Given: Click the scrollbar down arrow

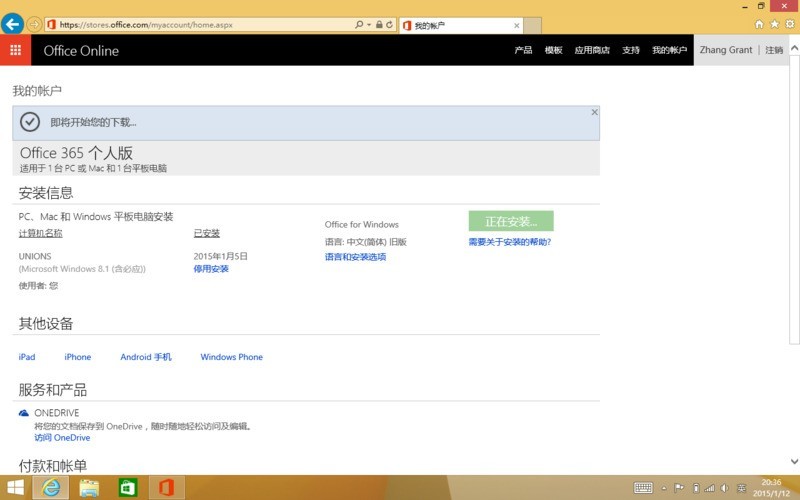Looking at the screenshot, I should [x=794, y=461].
